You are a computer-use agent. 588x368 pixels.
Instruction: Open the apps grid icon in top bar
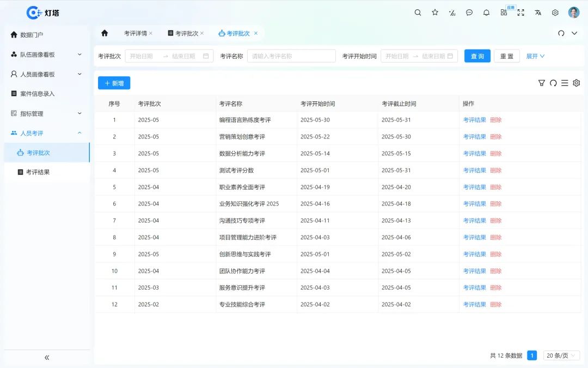(x=503, y=12)
